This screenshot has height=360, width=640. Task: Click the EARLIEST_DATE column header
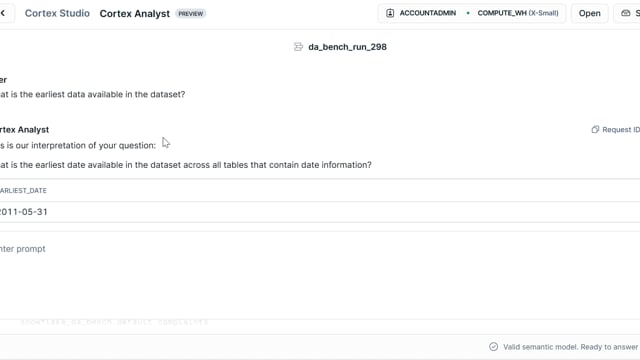tap(23, 191)
